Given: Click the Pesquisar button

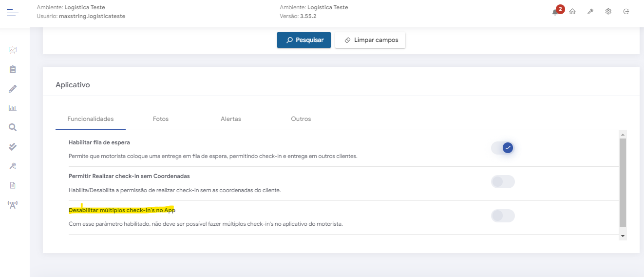Looking at the screenshot, I should [304, 40].
